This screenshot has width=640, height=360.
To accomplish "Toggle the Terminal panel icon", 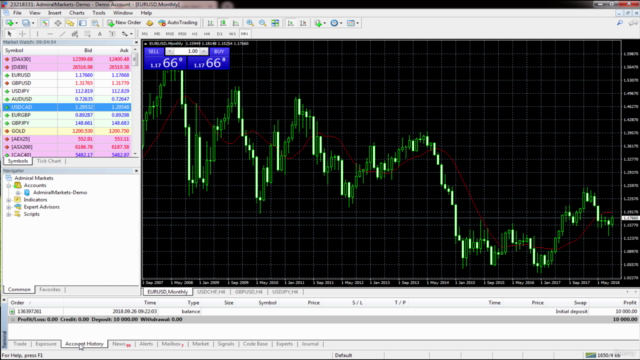I will 83,23.
